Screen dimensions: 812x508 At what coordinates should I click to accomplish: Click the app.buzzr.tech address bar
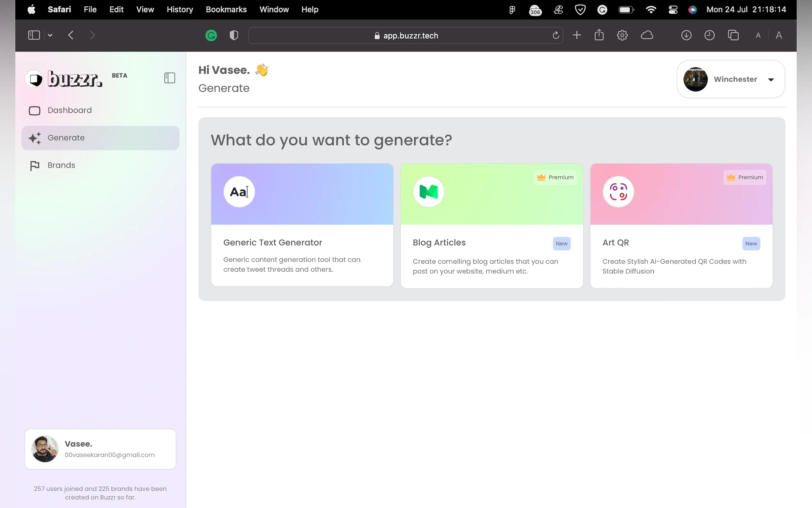(405, 36)
